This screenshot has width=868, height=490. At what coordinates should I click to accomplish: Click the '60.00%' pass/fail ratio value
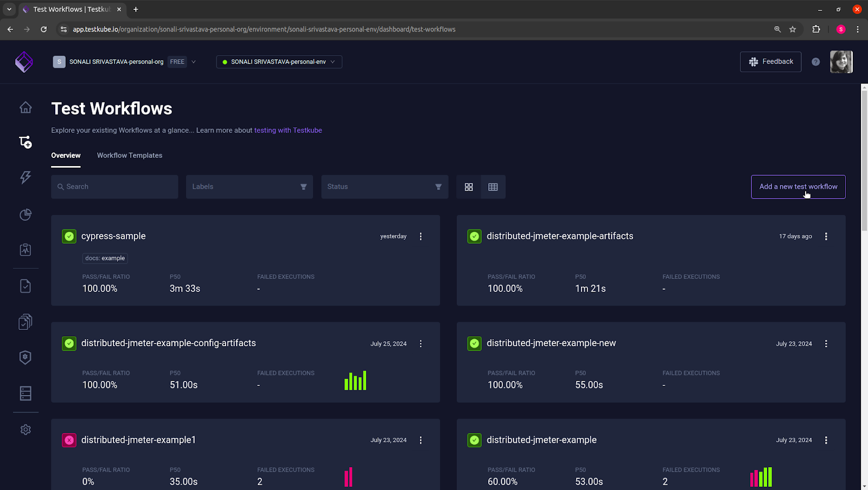click(x=502, y=482)
